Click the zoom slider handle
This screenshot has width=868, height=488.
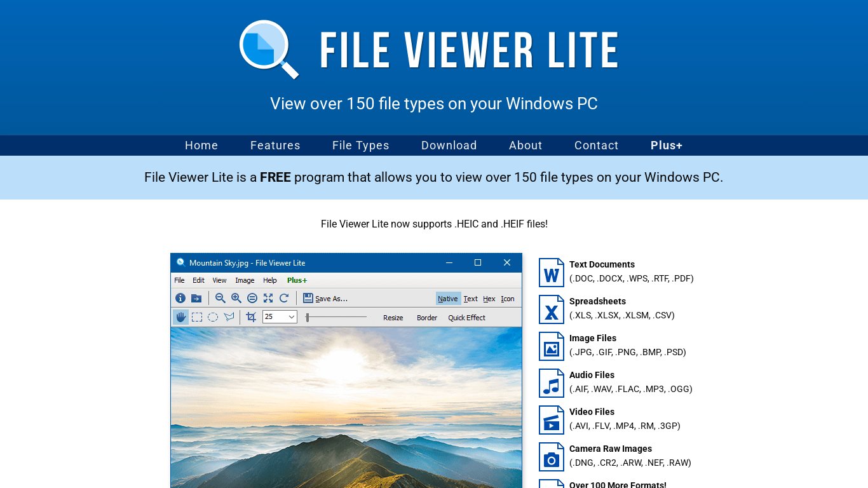[308, 317]
